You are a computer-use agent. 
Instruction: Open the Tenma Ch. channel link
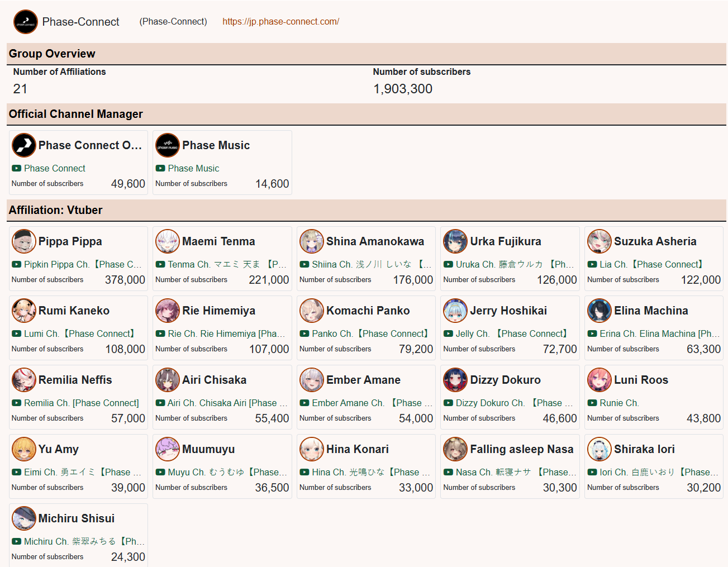click(227, 264)
